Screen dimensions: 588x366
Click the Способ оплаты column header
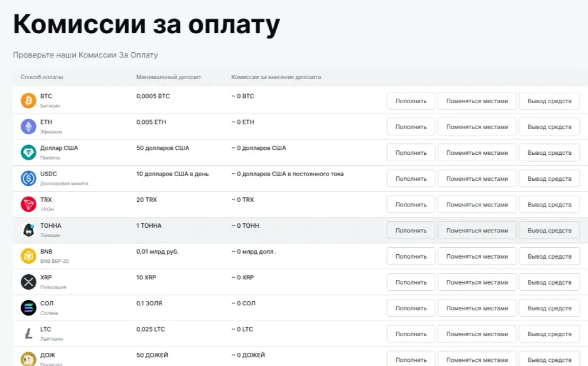click(41, 77)
